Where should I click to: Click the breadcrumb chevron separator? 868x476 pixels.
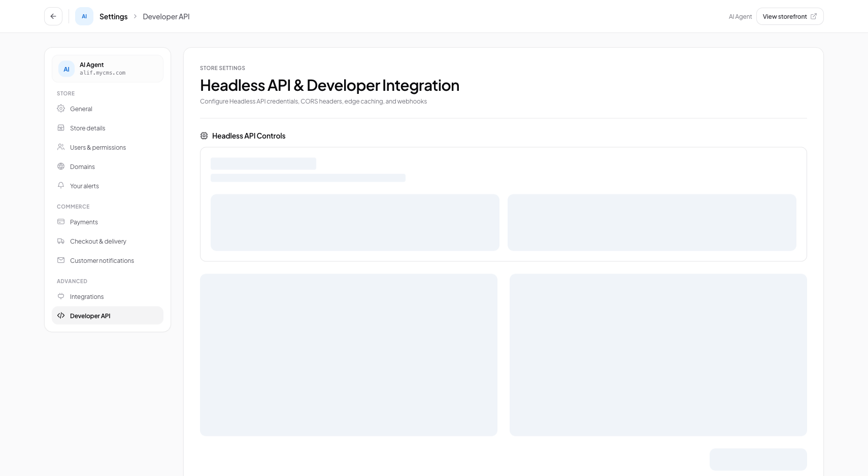click(x=135, y=16)
